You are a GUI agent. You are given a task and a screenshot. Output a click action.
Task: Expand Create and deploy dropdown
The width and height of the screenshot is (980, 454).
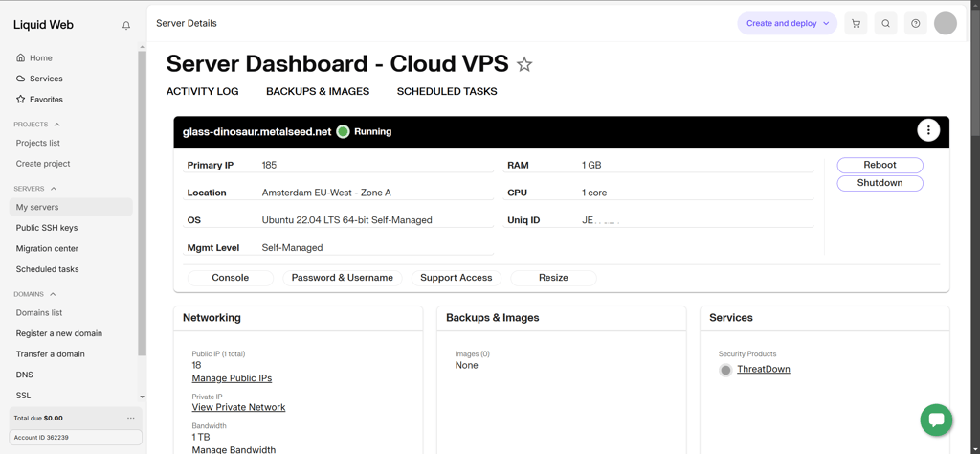click(x=787, y=23)
